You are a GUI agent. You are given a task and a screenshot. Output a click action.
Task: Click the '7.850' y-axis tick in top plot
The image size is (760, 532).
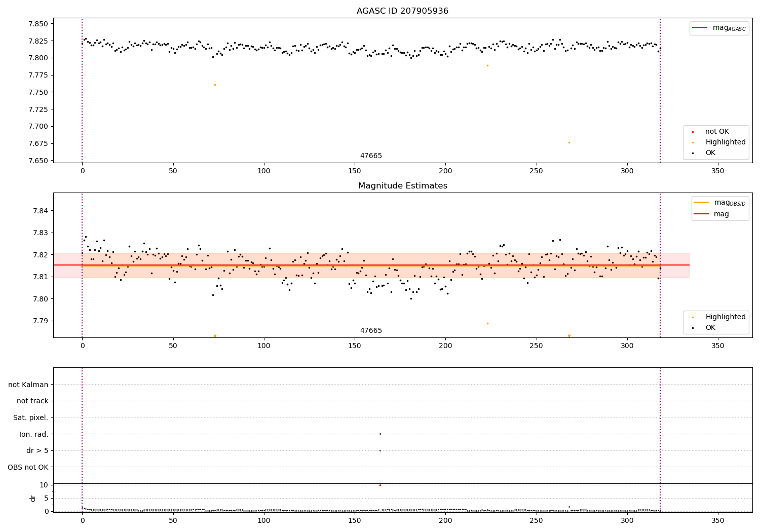tap(38, 24)
